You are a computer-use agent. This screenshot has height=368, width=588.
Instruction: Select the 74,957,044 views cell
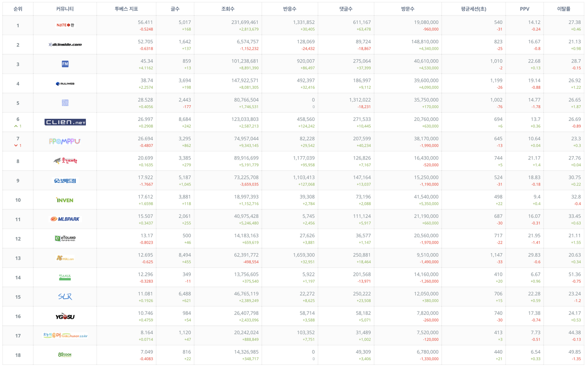[x=246, y=138]
